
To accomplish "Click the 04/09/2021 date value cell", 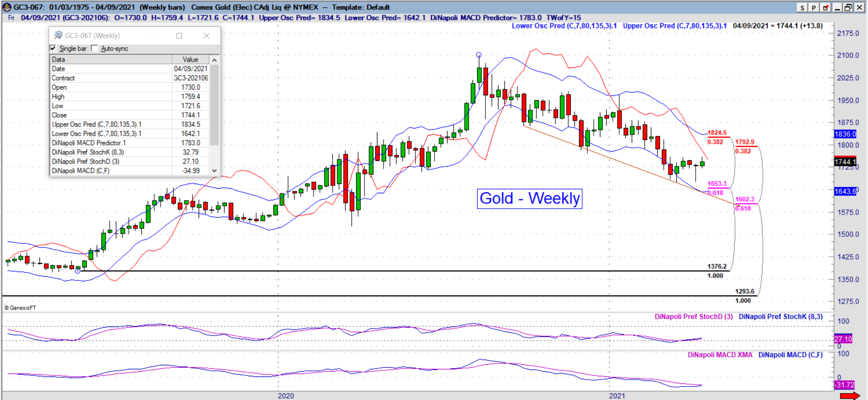I will pyautogui.click(x=191, y=69).
